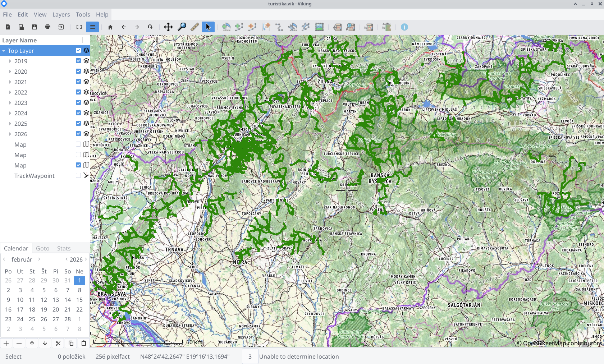The height and width of the screenshot is (364, 604).
Task: Expand the 2026 layer tree node
Action: tap(10, 134)
